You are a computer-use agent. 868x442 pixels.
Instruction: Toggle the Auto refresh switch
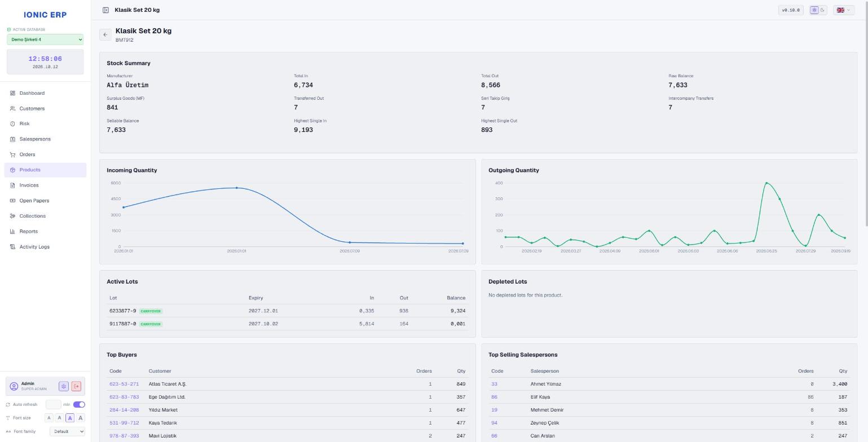[x=79, y=404]
